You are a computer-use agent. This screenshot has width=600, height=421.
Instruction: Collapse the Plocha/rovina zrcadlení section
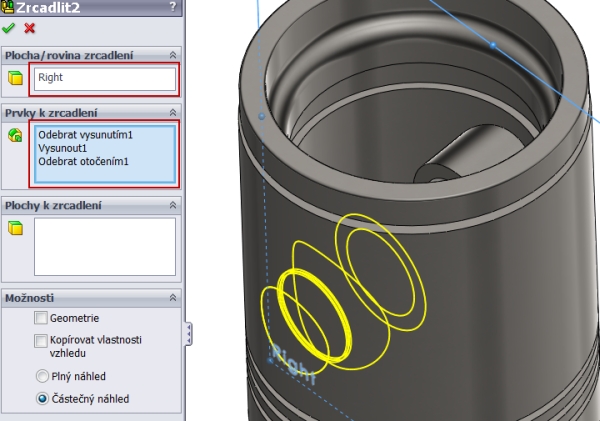[172, 56]
